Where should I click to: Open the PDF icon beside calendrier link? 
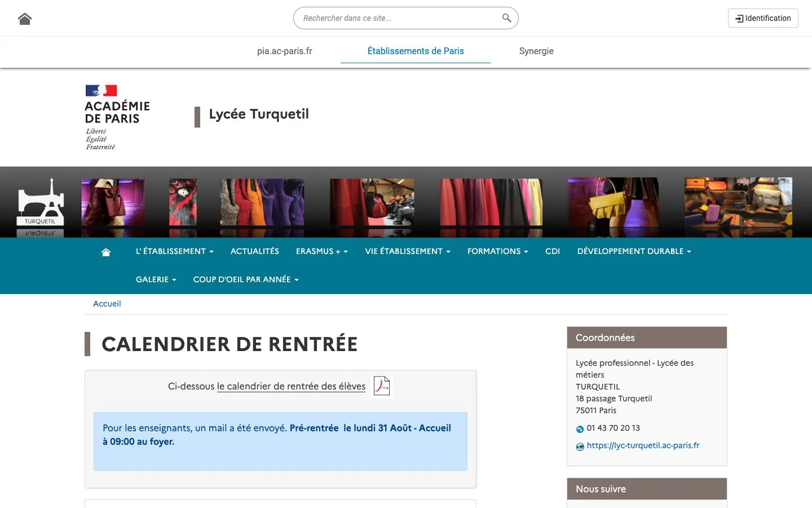pos(382,386)
